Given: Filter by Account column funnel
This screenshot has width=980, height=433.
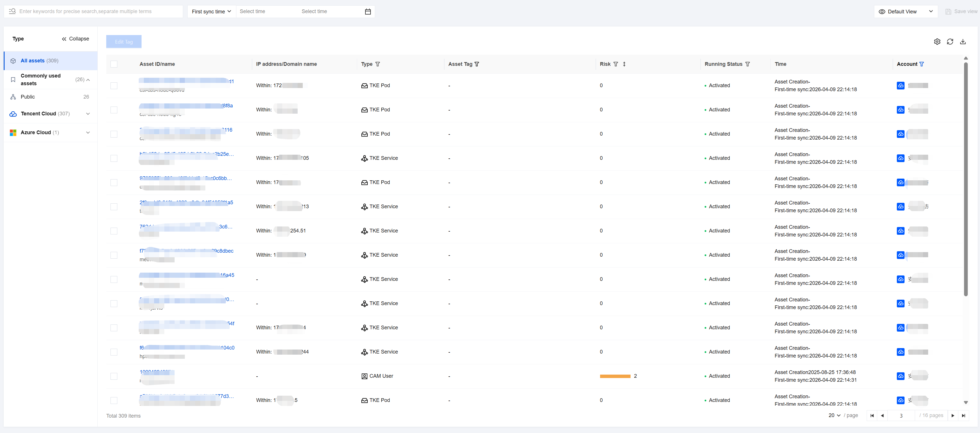Looking at the screenshot, I should click(921, 64).
